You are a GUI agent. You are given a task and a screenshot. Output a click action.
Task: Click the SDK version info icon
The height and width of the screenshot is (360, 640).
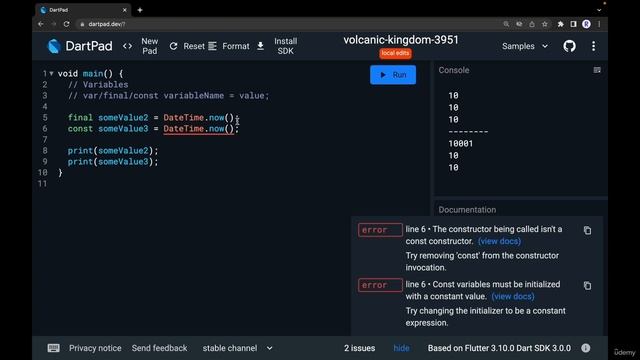pyautogui.click(x=585, y=348)
